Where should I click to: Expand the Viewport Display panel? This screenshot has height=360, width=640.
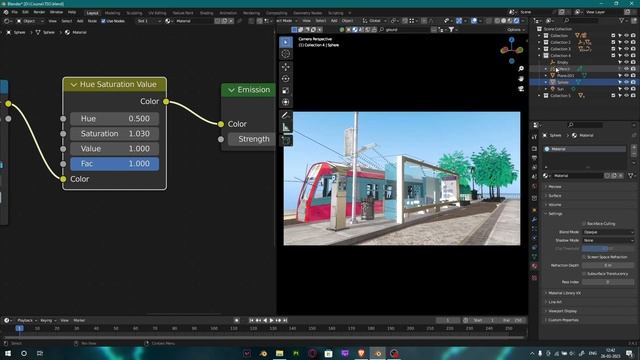coord(562,311)
